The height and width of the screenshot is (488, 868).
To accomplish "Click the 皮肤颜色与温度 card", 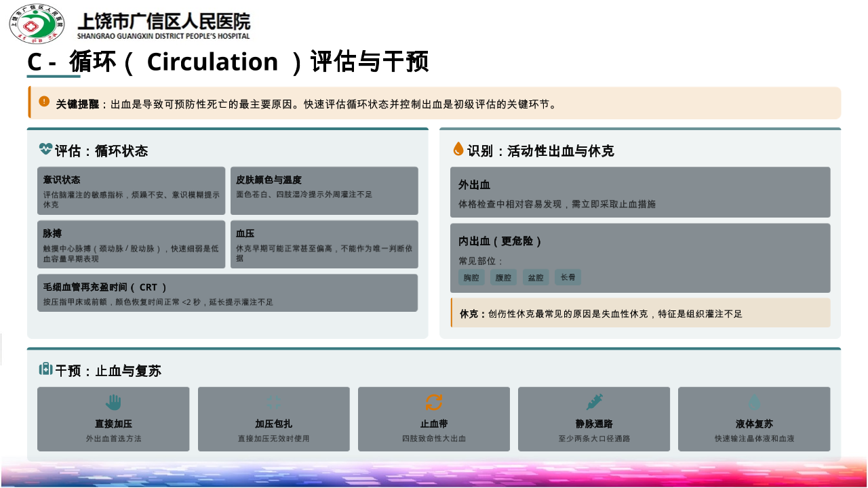I will 324,191.
